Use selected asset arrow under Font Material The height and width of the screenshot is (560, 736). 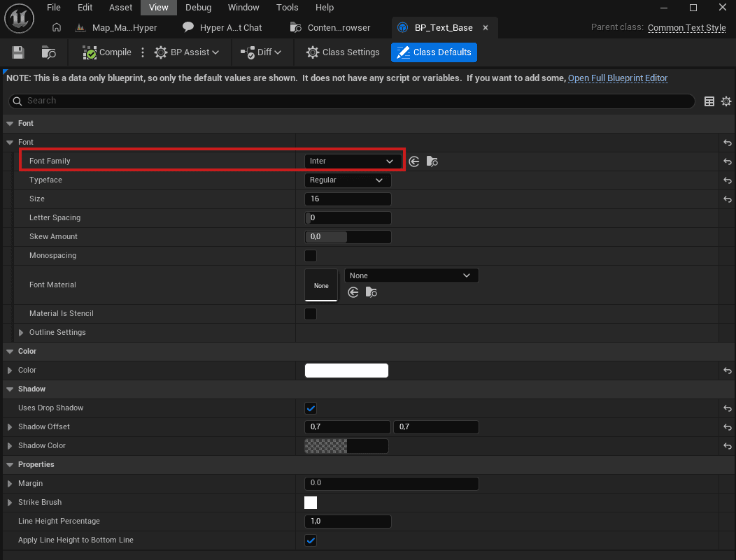(353, 293)
